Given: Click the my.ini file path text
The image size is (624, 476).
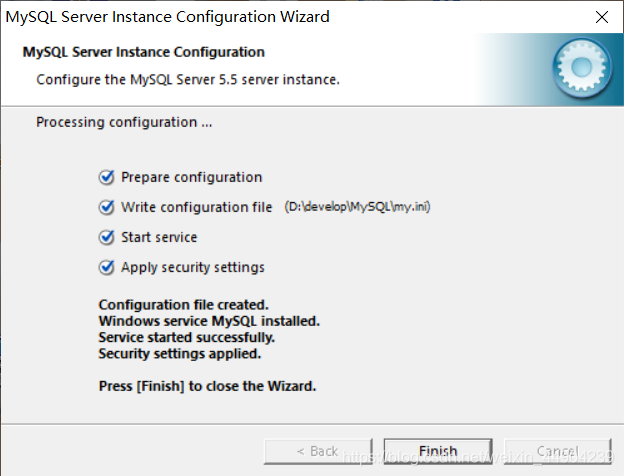Looking at the screenshot, I should tap(357, 207).
